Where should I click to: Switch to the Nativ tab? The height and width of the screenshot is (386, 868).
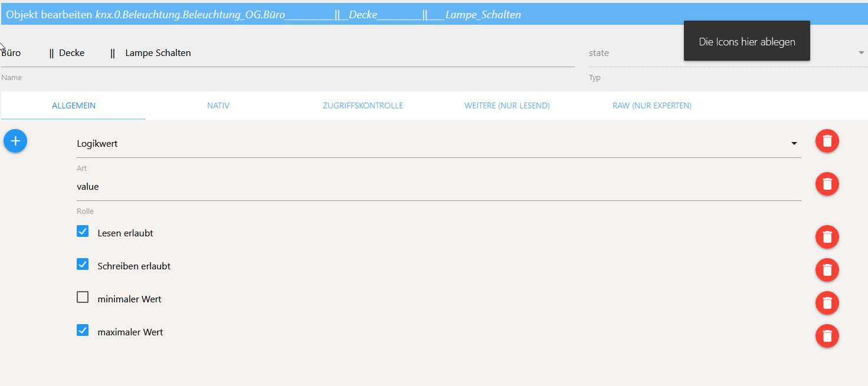(x=218, y=105)
